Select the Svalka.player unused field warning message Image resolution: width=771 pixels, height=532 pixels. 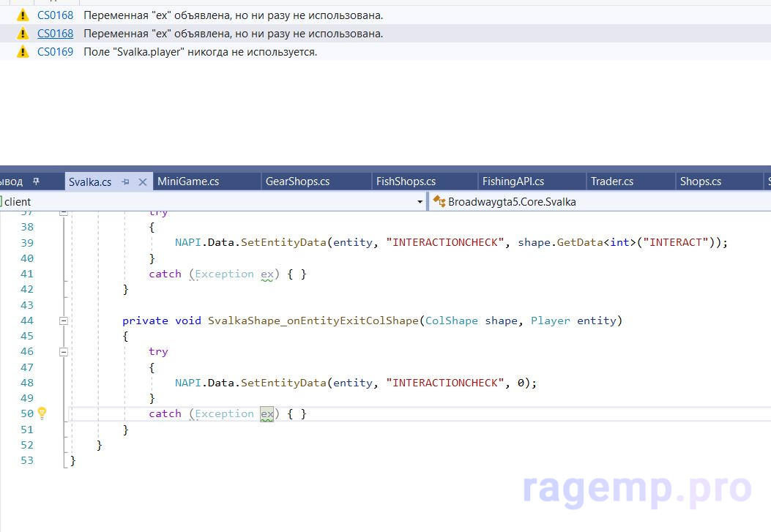pyautogui.click(x=200, y=52)
